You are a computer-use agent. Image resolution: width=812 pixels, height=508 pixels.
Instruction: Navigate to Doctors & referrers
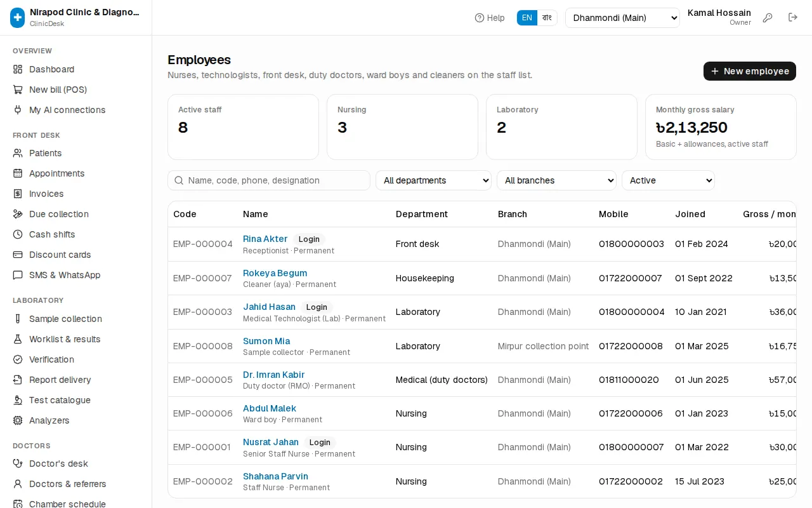(x=67, y=484)
